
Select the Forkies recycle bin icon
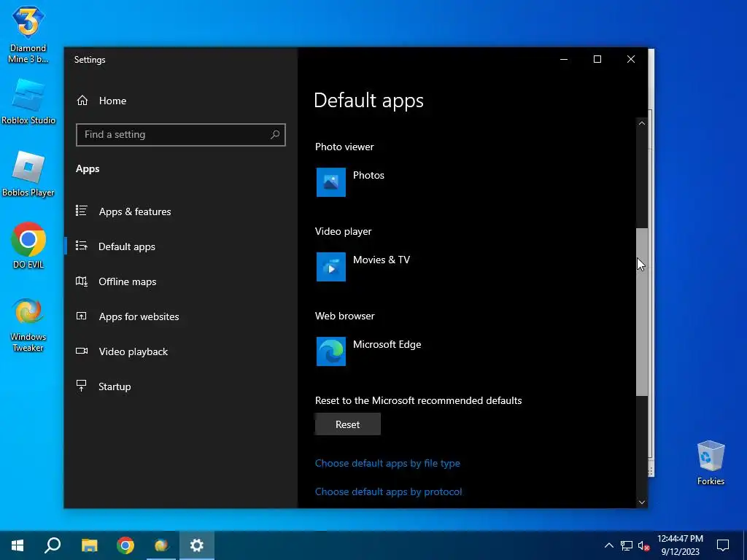click(711, 463)
